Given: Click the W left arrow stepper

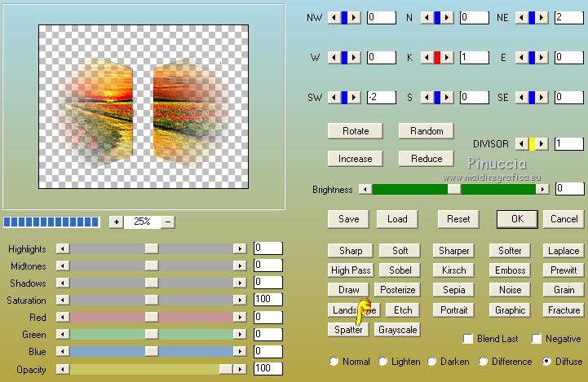Looking at the screenshot, I should pyautogui.click(x=334, y=57).
